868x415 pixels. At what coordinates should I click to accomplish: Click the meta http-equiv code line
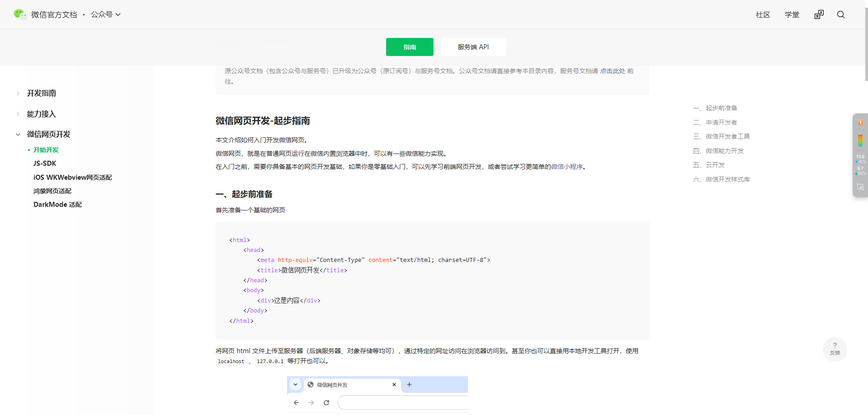[x=374, y=260]
